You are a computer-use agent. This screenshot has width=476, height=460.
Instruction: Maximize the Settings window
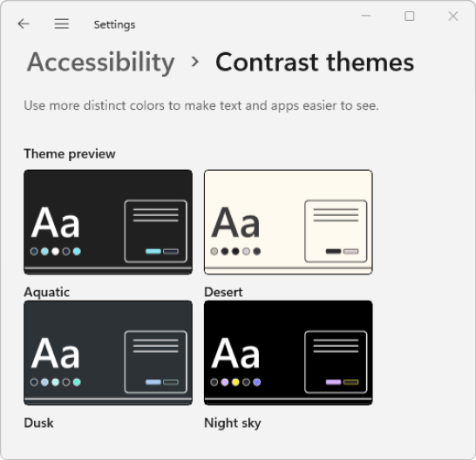click(410, 16)
